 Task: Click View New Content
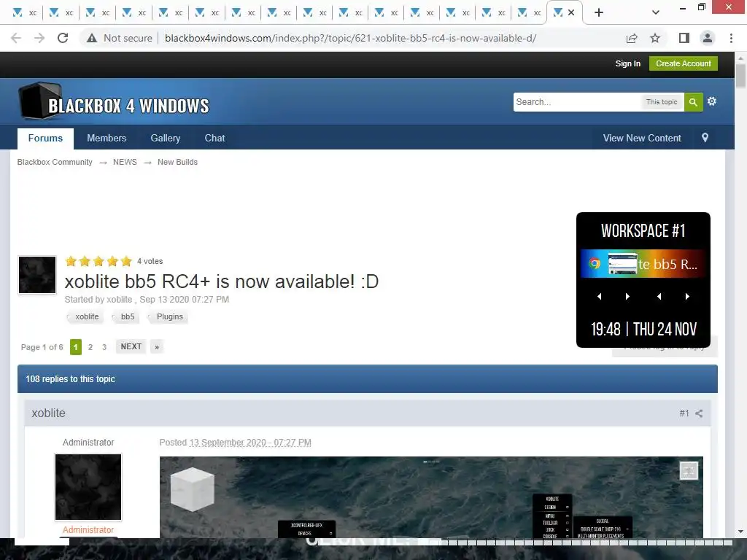pyautogui.click(x=642, y=138)
